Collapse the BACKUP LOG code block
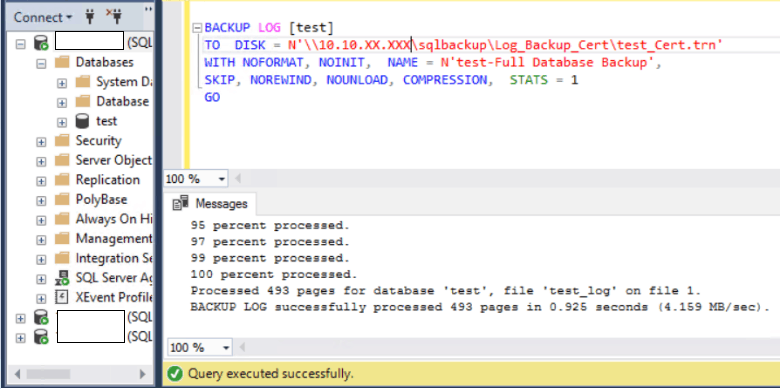Image resolution: width=782 pixels, height=389 pixels. click(x=197, y=28)
